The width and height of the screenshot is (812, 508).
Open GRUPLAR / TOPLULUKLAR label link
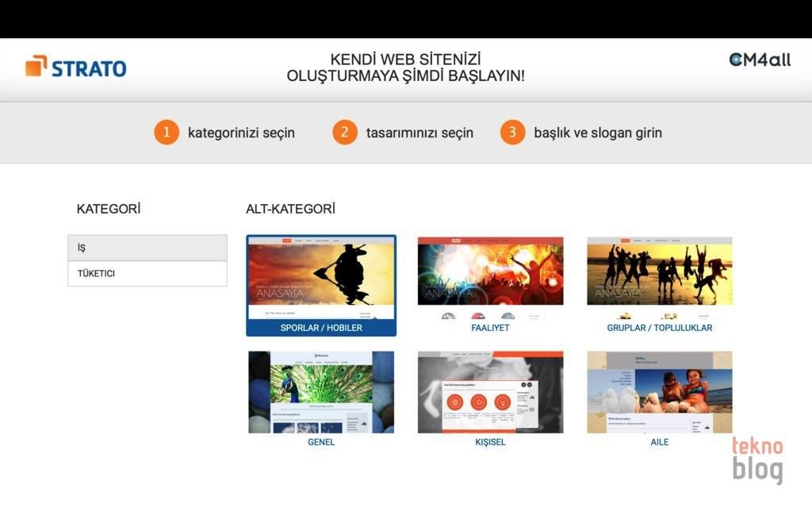point(659,328)
